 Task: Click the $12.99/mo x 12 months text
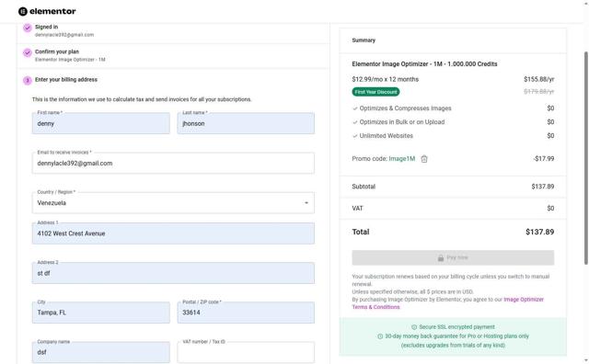point(385,79)
